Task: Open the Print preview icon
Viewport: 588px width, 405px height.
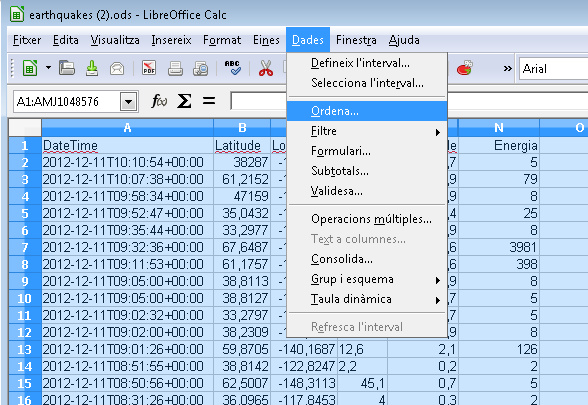Action: (x=201, y=69)
